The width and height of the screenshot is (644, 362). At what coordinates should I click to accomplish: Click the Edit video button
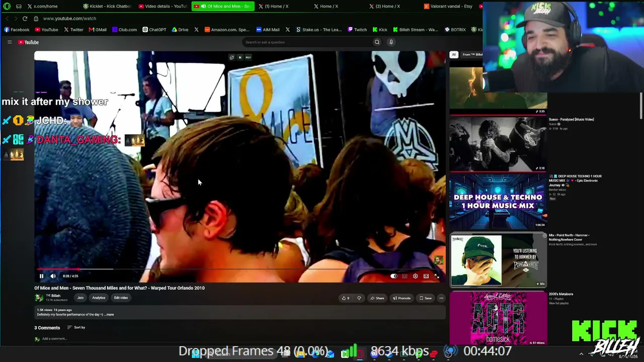(x=121, y=298)
